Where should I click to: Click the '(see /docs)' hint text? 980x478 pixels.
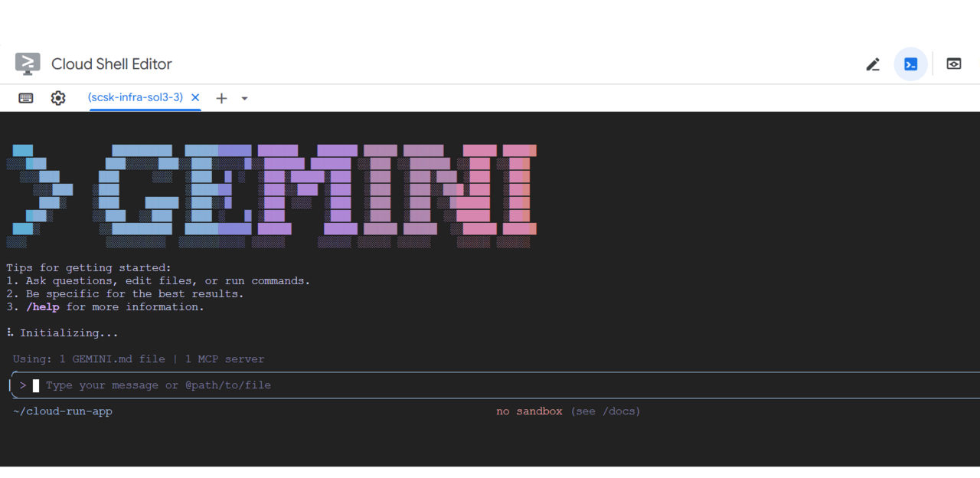pos(606,411)
